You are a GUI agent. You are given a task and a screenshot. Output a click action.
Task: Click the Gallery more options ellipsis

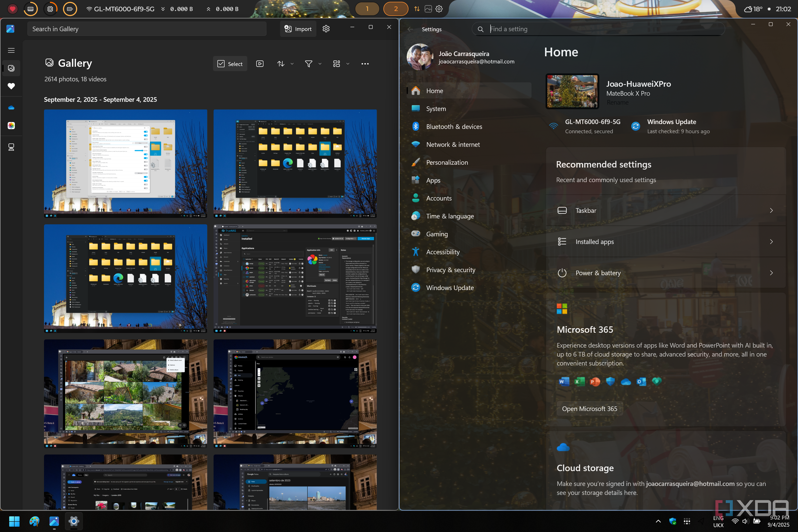coord(365,64)
